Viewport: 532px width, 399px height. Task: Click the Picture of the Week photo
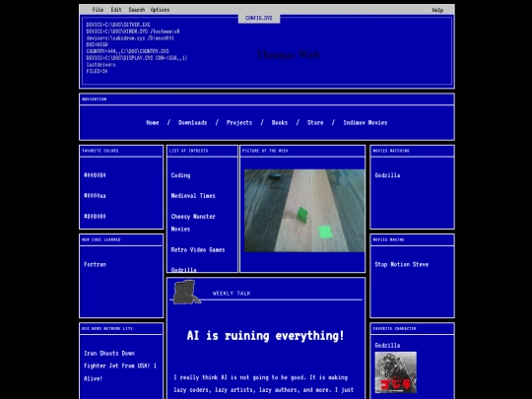(x=304, y=211)
